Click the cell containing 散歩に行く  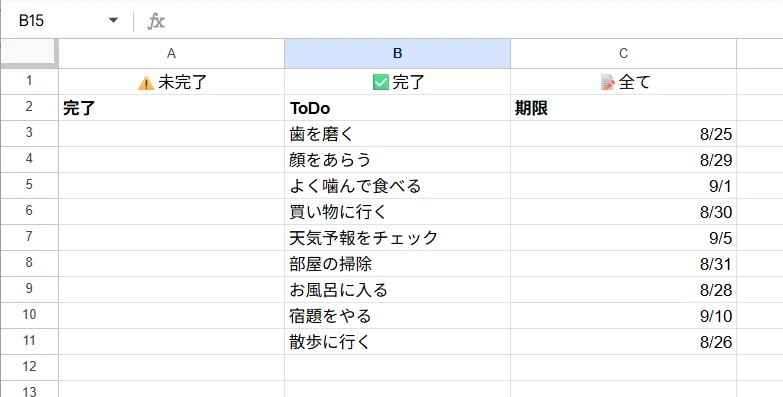point(397,342)
